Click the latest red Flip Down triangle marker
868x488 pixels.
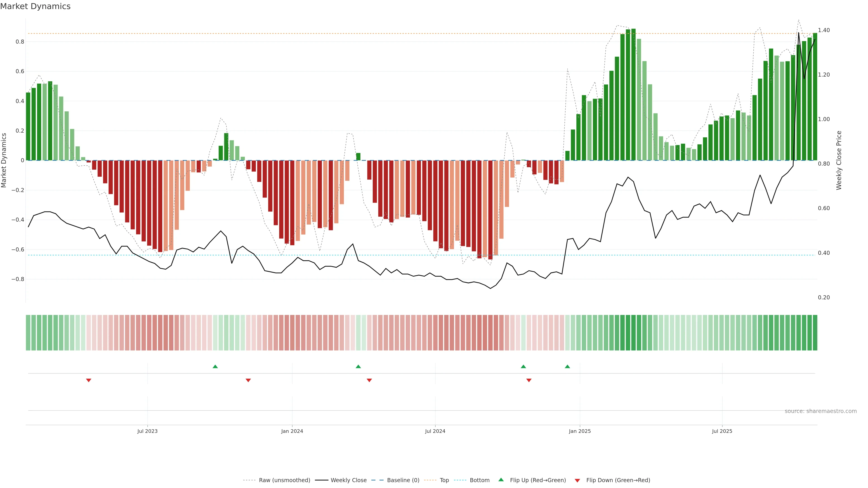tap(529, 380)
